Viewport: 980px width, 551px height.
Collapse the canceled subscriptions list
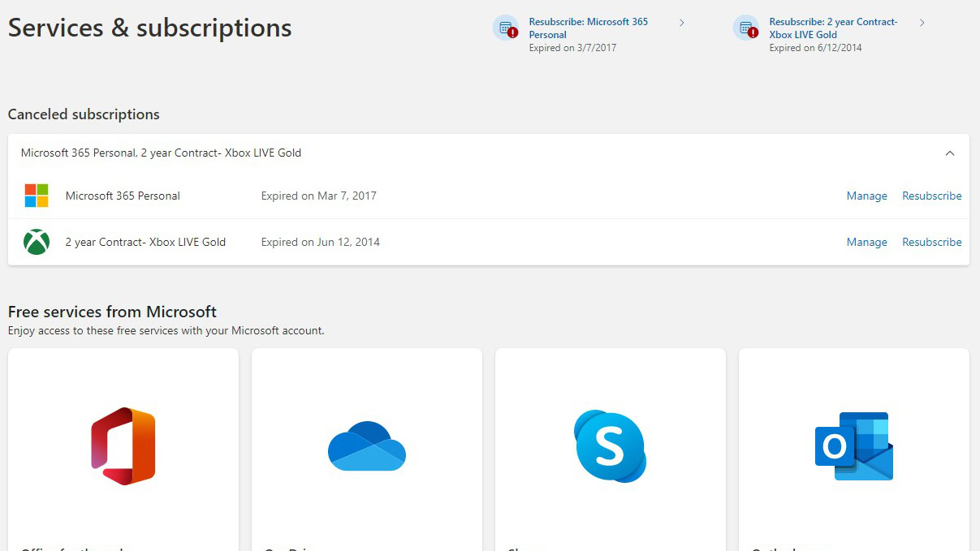(949, 153)
